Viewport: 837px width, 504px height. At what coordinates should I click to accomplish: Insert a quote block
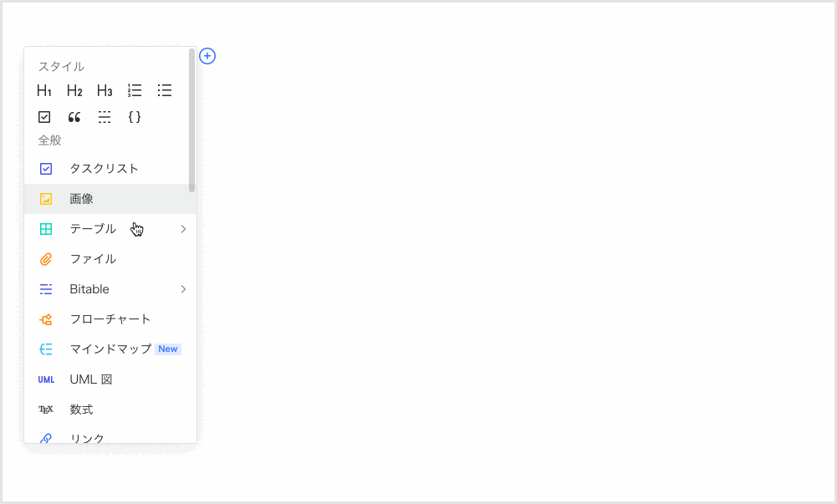(74, 117)
